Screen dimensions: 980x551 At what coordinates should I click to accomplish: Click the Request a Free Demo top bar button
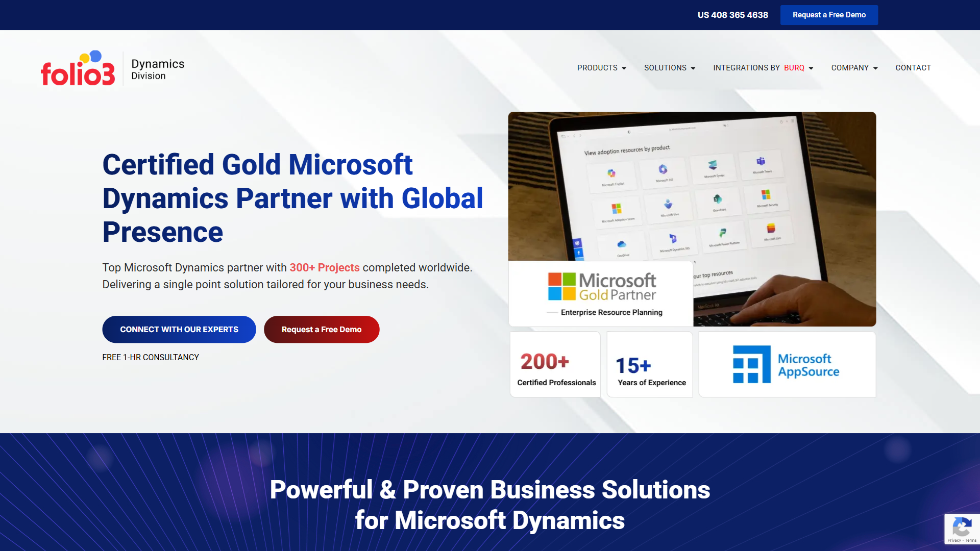[830, 14]
